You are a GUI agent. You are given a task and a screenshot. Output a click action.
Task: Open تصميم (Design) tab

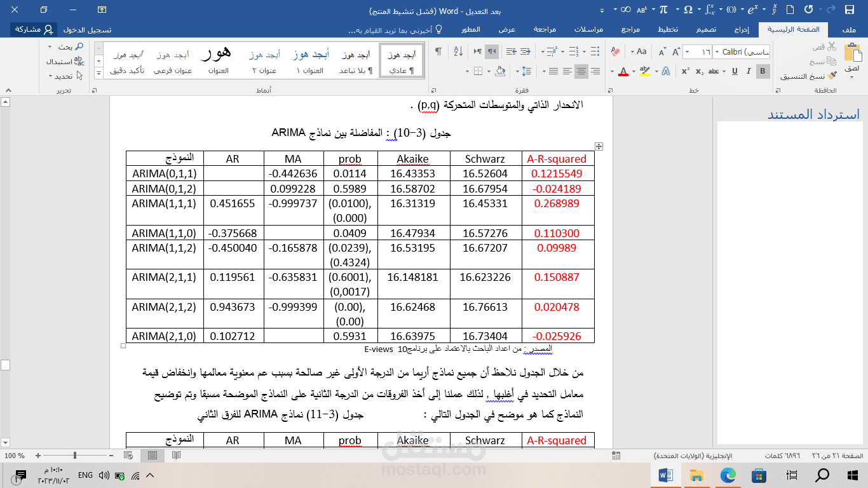click(707, 30)
